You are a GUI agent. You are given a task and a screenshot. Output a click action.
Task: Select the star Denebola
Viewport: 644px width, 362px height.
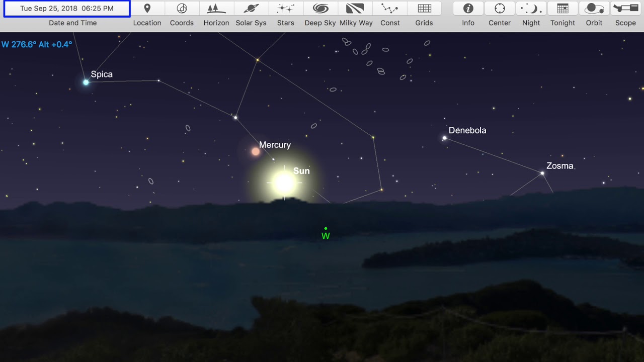point(444,138)
